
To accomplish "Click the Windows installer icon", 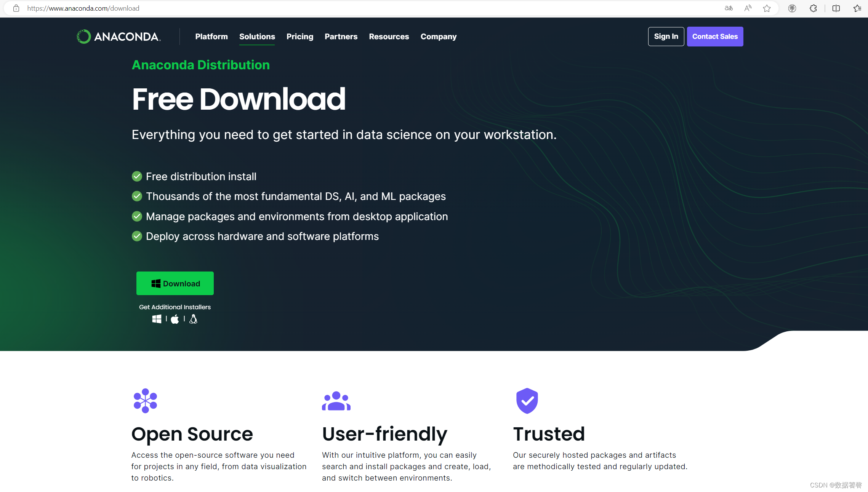I will coord(157,319).
